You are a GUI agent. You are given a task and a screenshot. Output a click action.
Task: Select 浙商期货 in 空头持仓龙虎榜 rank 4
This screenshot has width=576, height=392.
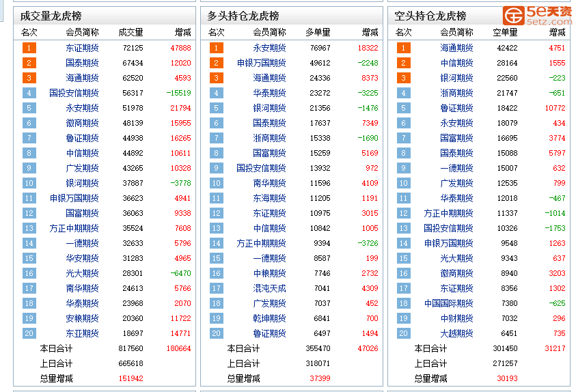(456, 94)
